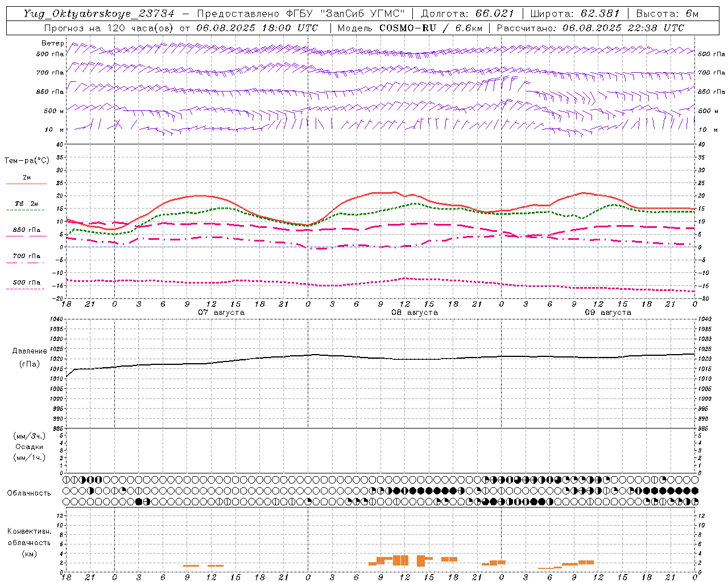Click the Тем-ра(°C) temperature panel label
Viewport: 728px width, 582px height.
point(27,161)
